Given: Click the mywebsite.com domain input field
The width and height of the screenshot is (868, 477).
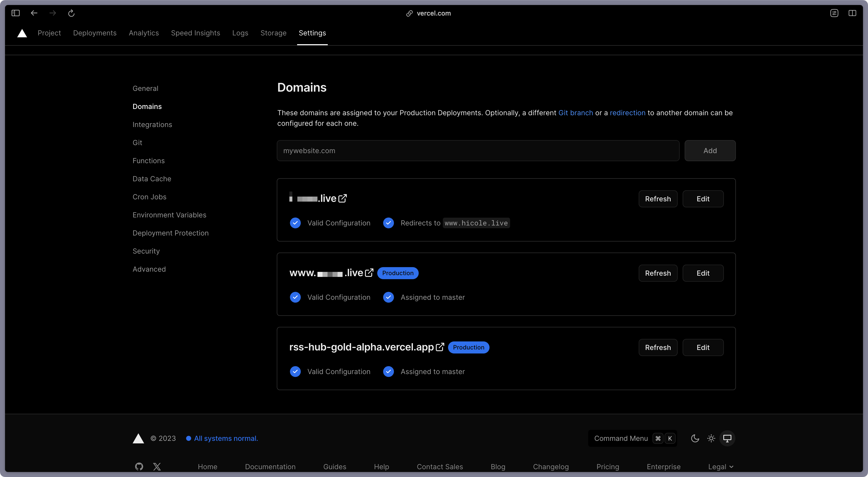Looking at the screenshot, I should pos(478,151).
